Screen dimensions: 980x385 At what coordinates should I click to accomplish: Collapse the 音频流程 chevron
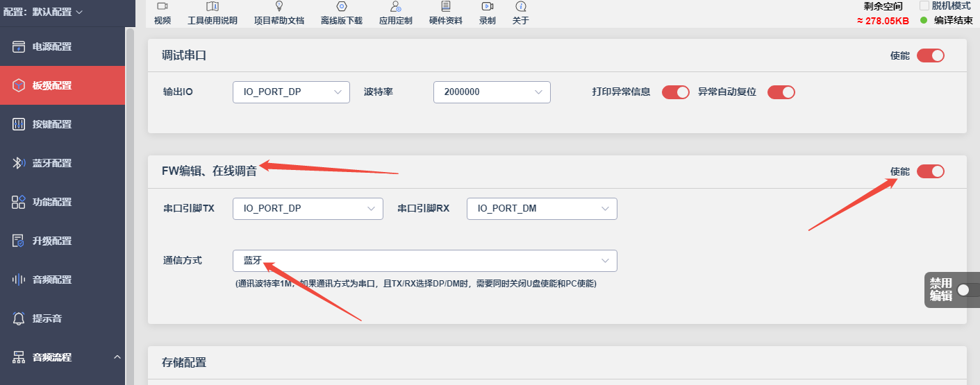[x=117, y=357]
